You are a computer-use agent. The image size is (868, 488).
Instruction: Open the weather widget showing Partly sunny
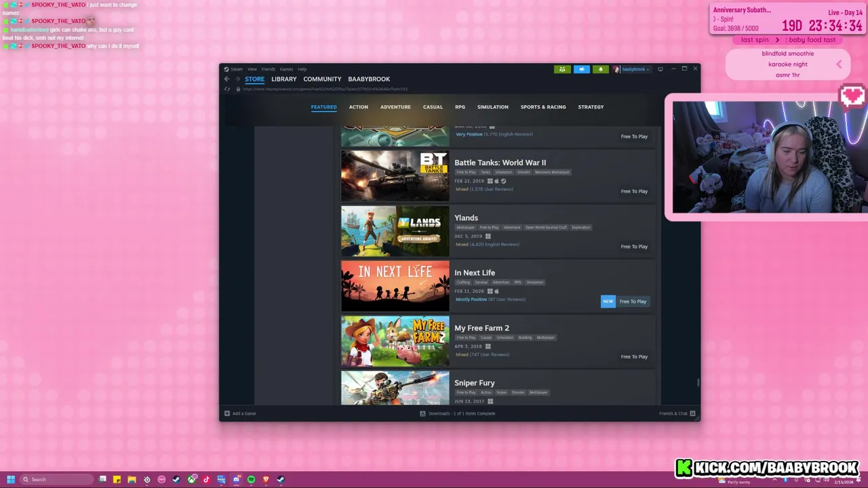pos(736,481)
